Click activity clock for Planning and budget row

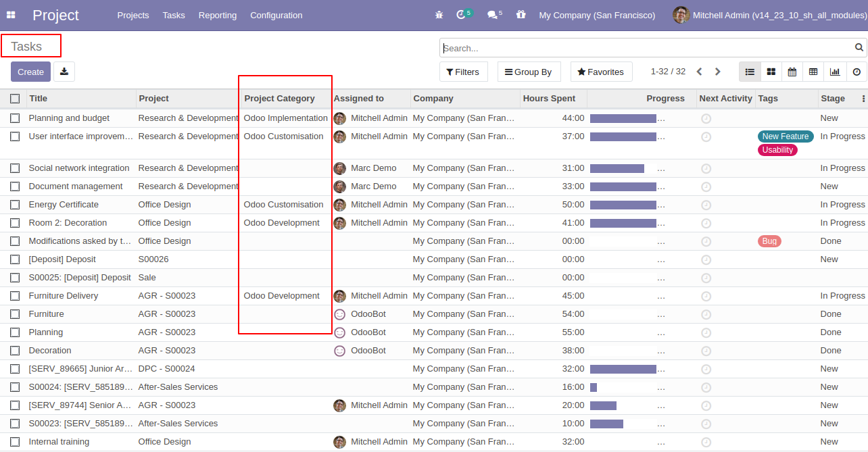pos(706,118)
